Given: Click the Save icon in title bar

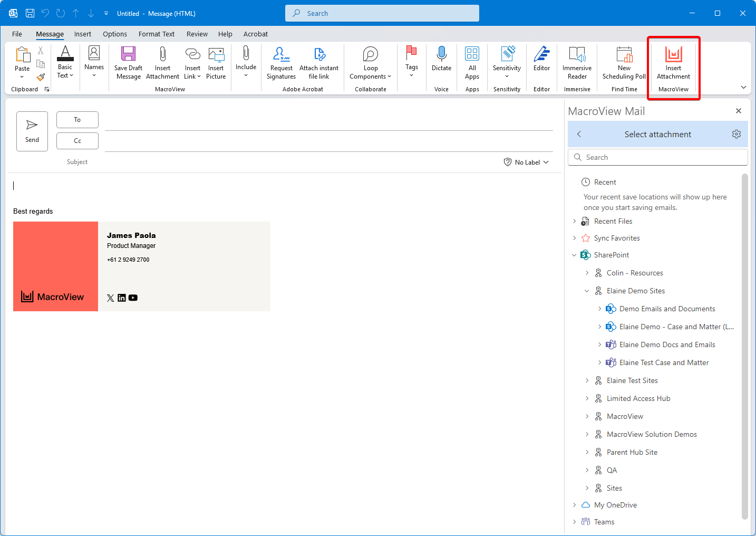Looking at the screenshot, I should [x=30, y=13].
